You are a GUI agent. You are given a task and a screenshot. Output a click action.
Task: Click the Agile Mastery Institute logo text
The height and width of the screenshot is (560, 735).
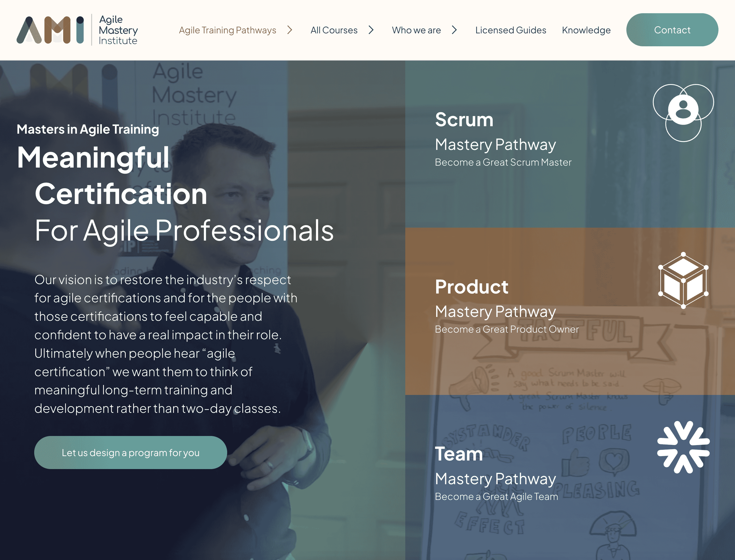118,30
